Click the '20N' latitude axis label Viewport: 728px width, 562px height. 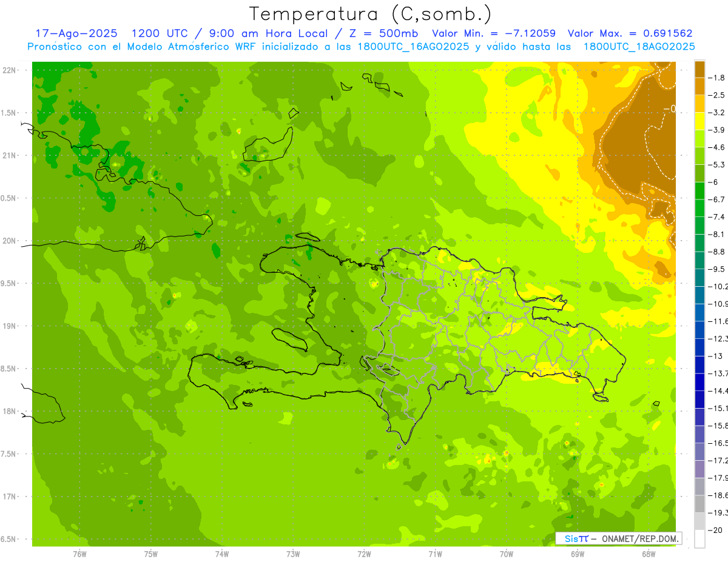pos(9,241)
